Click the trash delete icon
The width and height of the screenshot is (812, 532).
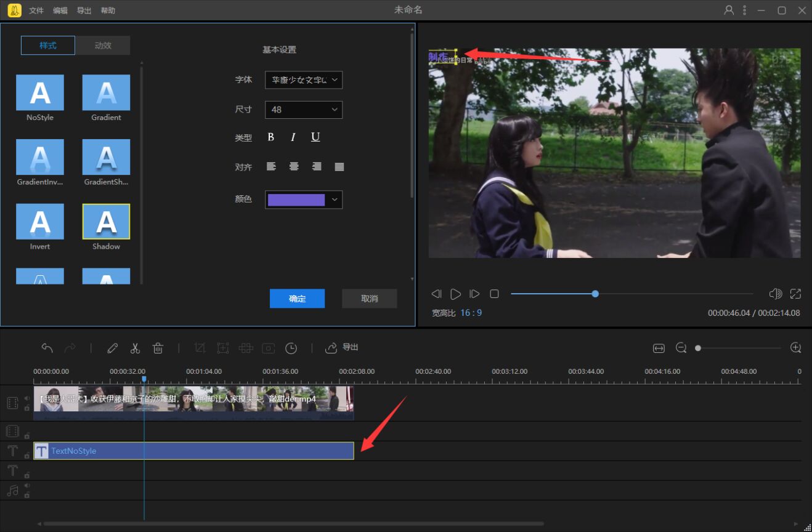(x=158, y=348)
